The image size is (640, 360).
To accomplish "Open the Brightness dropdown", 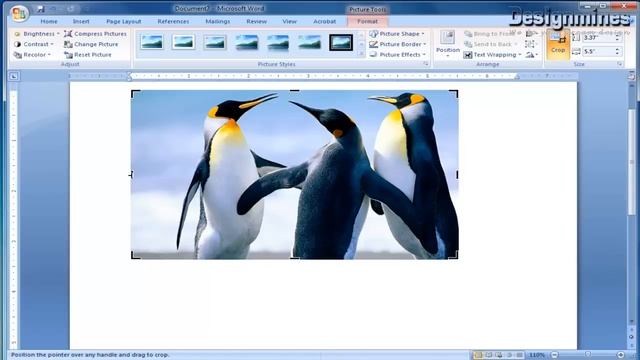I will [x=37, y=34].
